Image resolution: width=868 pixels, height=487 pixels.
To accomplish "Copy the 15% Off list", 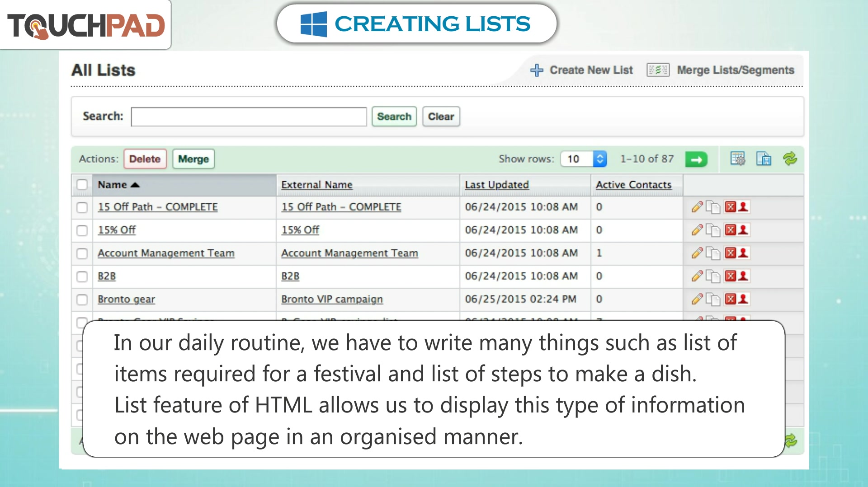I will 713,230.
